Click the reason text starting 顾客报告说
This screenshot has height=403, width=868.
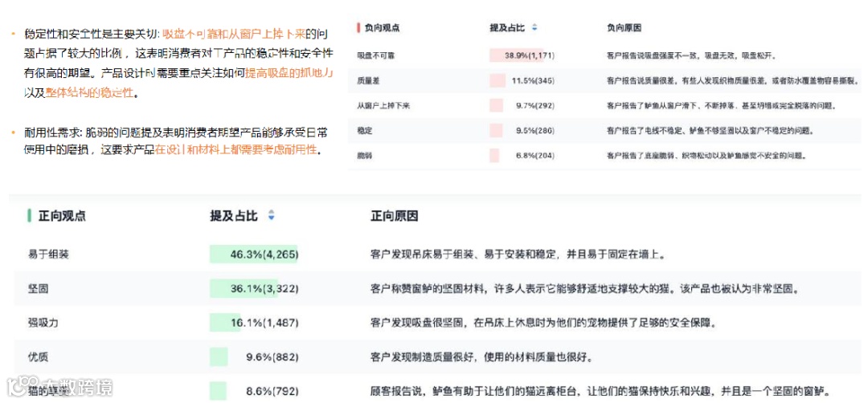600,392
